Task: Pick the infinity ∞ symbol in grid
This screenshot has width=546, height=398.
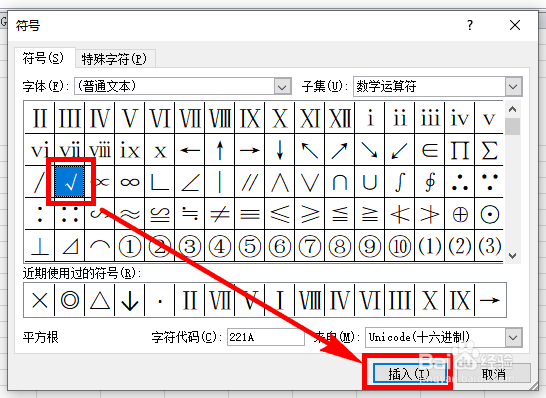Action: coord(130,181)
